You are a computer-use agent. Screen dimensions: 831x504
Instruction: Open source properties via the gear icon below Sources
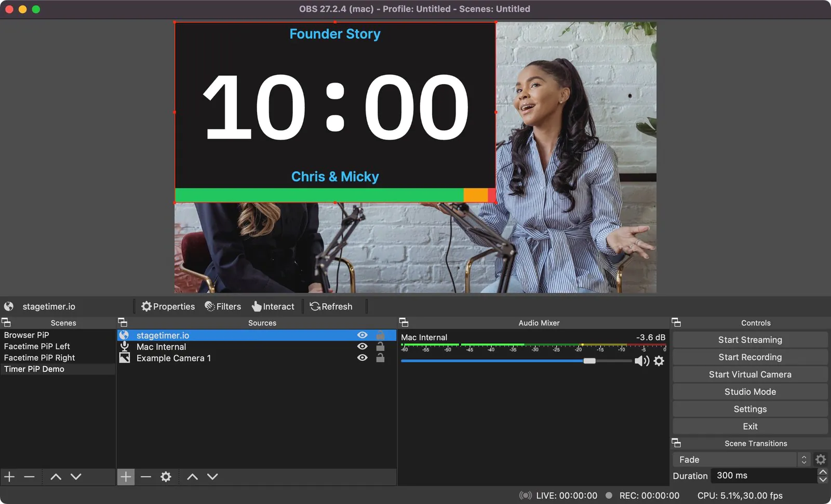pos(166,476)
